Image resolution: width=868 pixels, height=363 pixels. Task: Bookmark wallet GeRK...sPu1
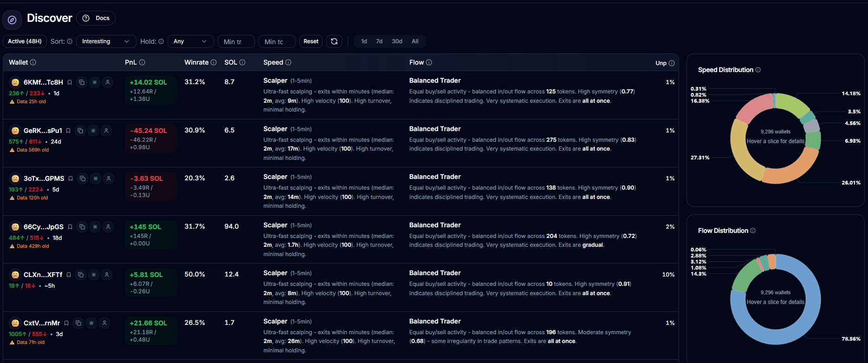pos(68,131)
